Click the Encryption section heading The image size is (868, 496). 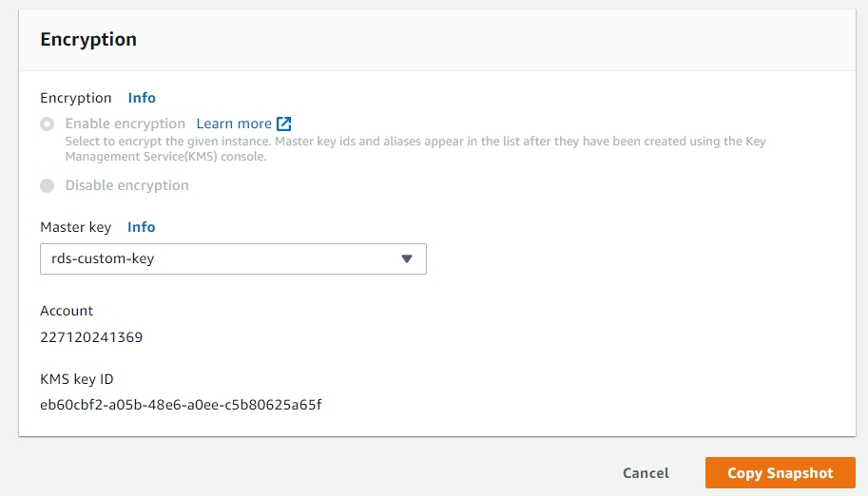coord(88,40)
